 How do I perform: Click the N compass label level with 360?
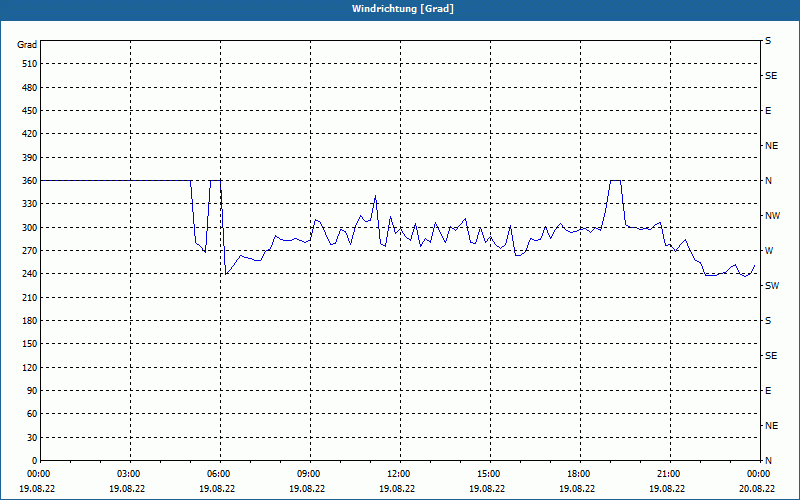click(x=768, y=181)
